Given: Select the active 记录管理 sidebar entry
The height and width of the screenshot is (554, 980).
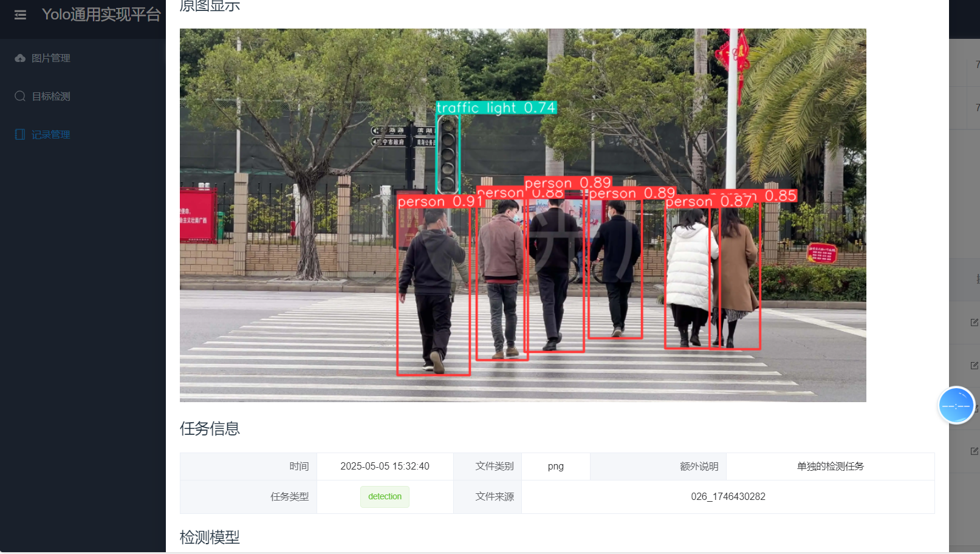Looking at the screenshot, I should point(52,134).
